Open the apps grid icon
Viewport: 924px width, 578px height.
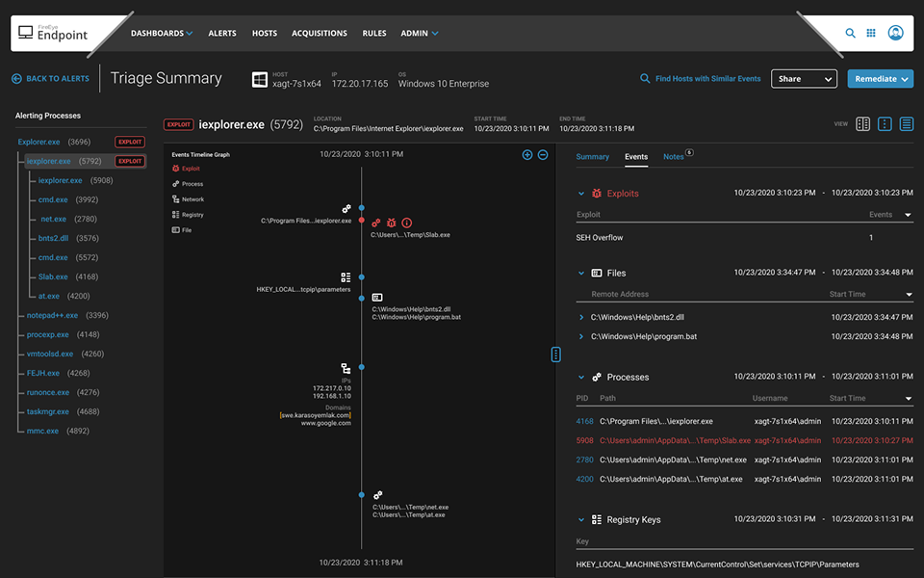coord(871,33)
